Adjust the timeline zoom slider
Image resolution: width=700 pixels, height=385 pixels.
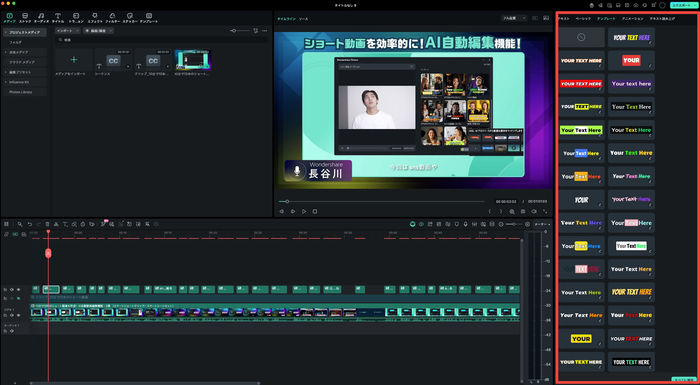click(514, 224)
